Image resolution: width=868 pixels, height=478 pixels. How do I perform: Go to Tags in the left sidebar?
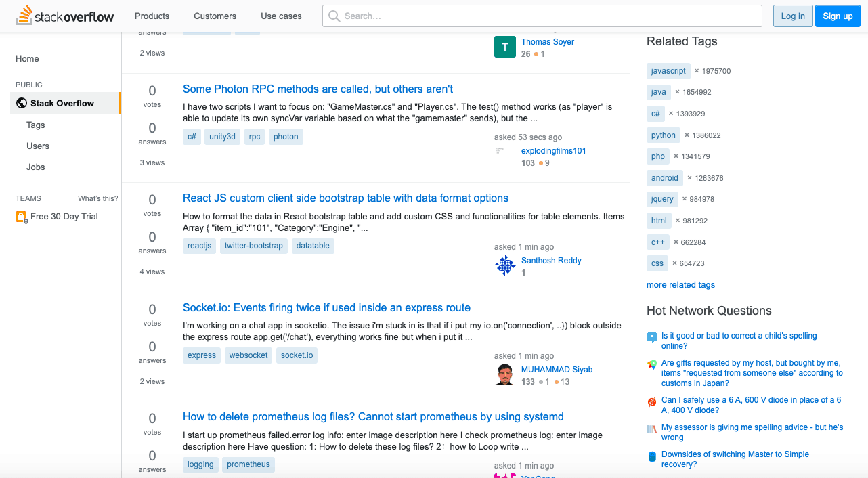pyautogui.click(x=36, y=125)
